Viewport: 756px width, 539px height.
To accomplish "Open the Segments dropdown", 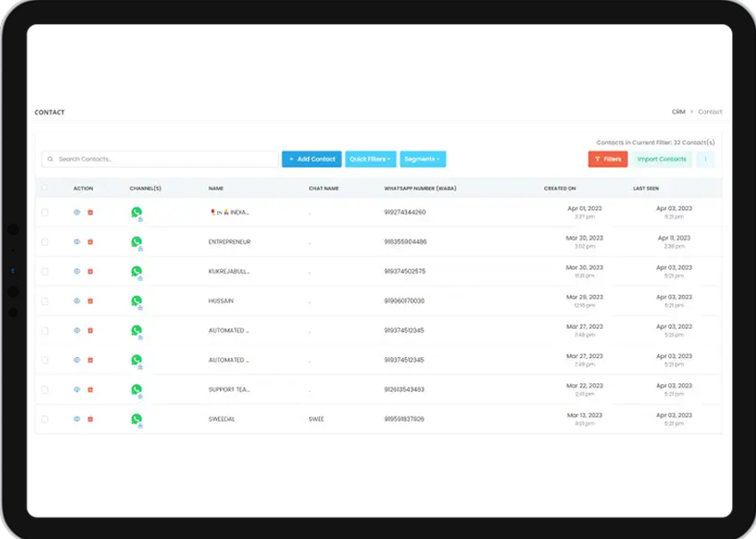I will tap(422, 159).
